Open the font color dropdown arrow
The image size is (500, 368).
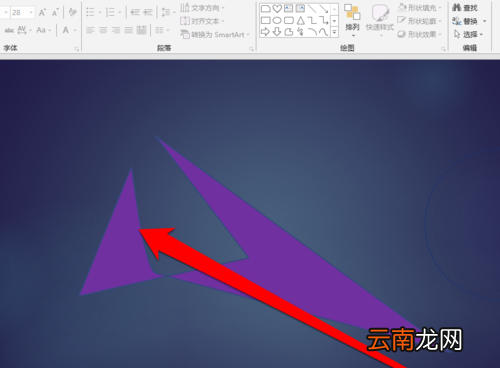click(75, 30)
